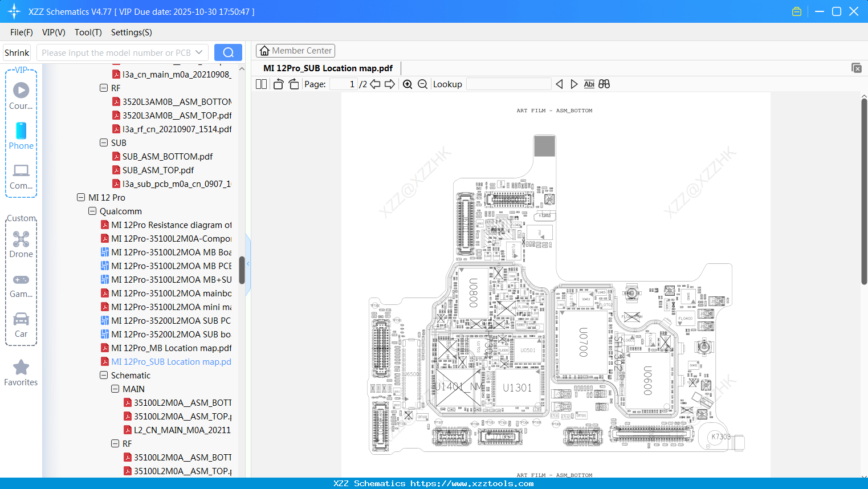Toggle two-page layout view

260,84
